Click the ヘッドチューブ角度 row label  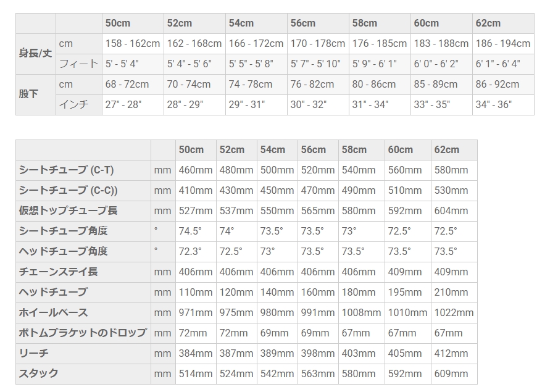[x=63, y=251]
